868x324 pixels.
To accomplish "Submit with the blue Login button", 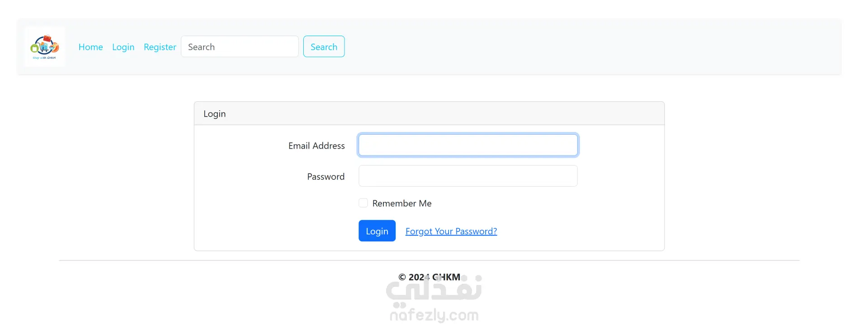I will tap(377, 231).
